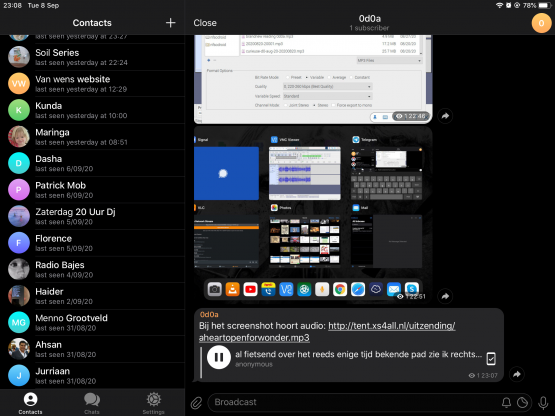Image resolution: width=555 pixels, height=416 pixels.
Task: Open the Contacts tab
Action: [x=30, y=403]
